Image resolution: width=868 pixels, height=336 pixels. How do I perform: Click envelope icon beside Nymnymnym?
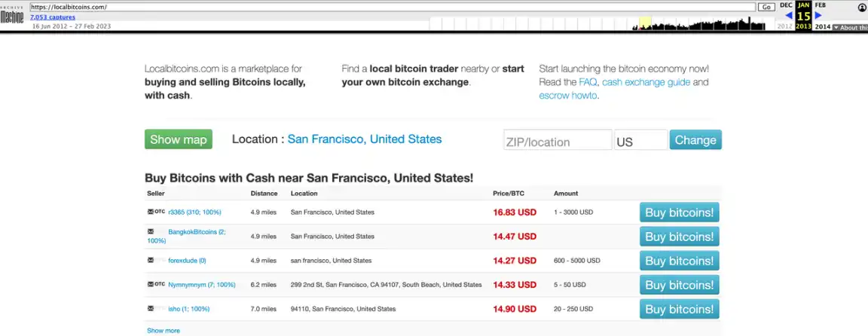(x=150, y=285)
